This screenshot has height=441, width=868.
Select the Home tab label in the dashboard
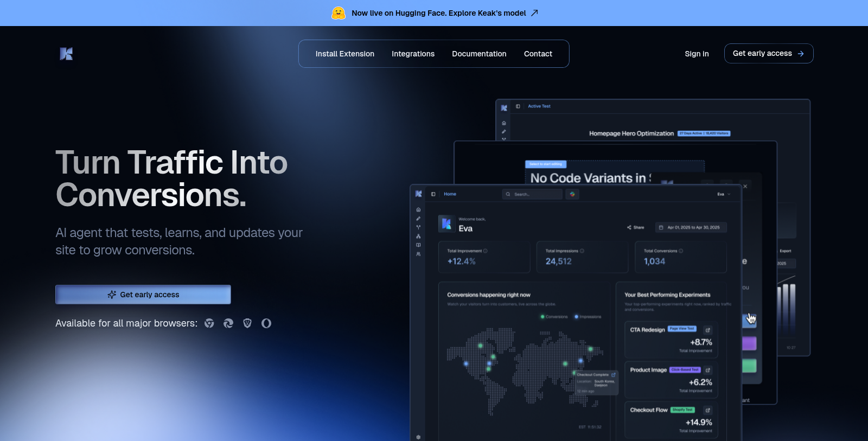coord(450,194)
